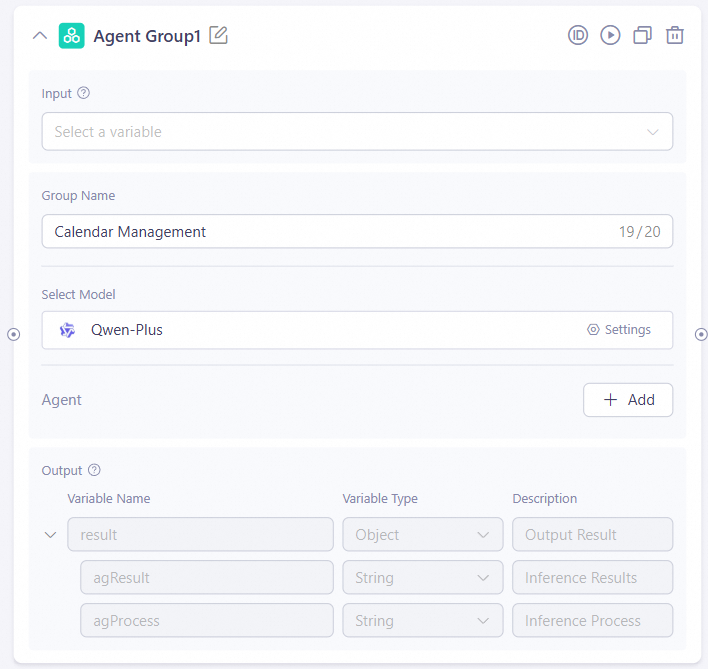Collapse the result output row
Image resolution: width=708 pixels, height=669 pixels.
(x=51, y=535)
